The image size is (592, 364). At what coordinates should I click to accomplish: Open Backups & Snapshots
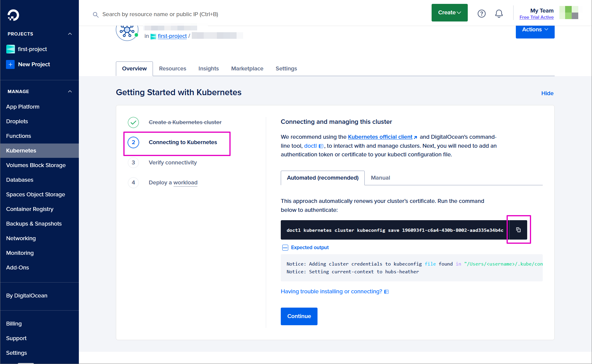tap(34, 224)
